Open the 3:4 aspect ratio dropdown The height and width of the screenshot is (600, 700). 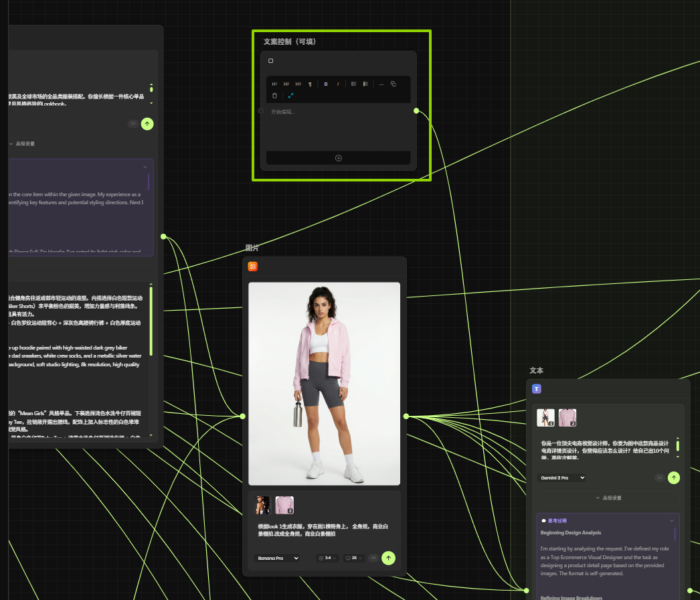[327, 558]
